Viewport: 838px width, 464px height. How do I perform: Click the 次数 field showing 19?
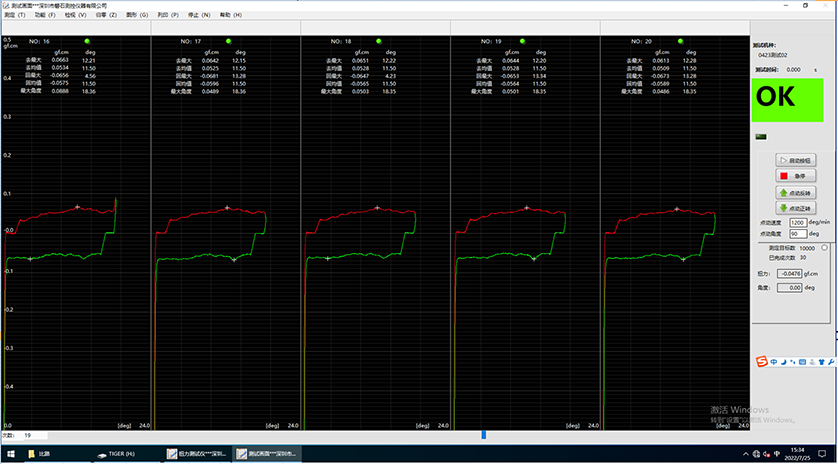(33, 435)
